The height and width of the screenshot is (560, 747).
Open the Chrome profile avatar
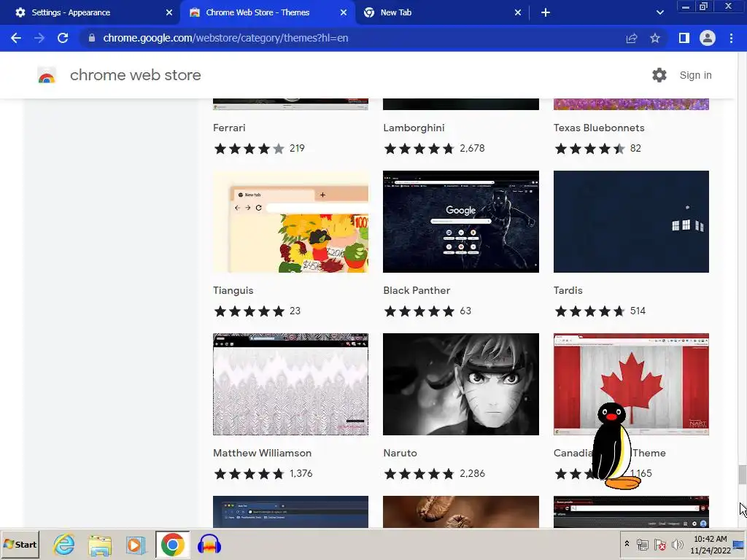coord(708,38)
